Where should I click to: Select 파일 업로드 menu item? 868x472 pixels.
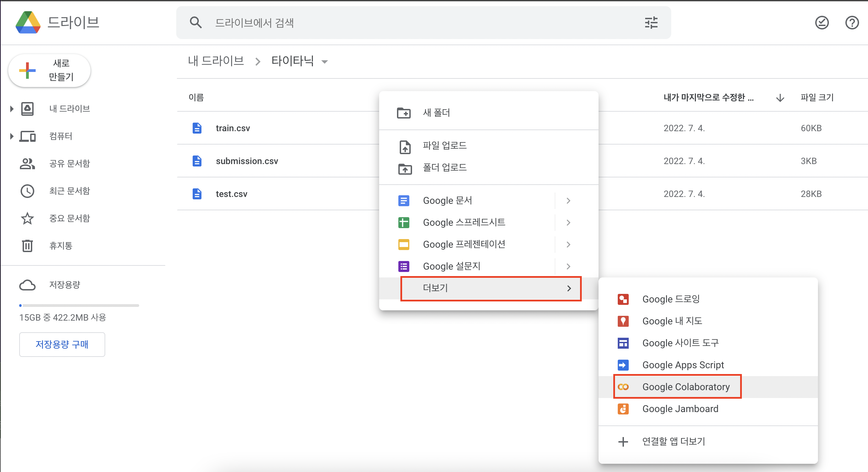444,146
